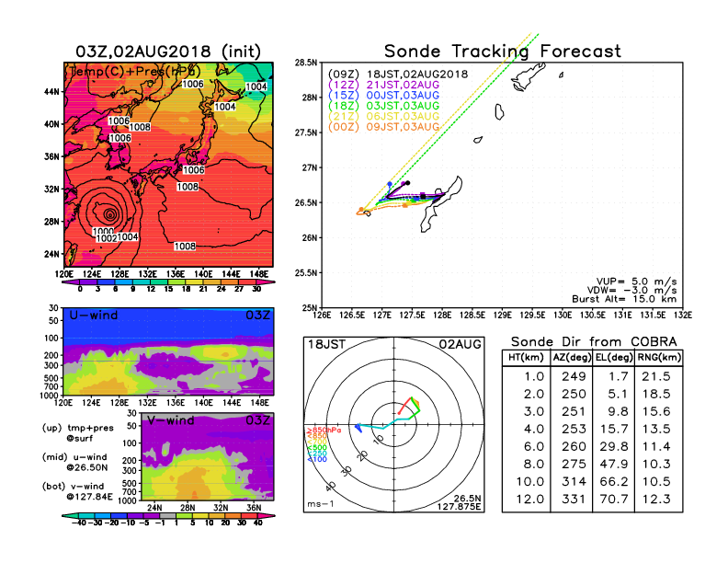Select the green '(18Z) 03JST,03AUG' legend entry

point(383,106)
